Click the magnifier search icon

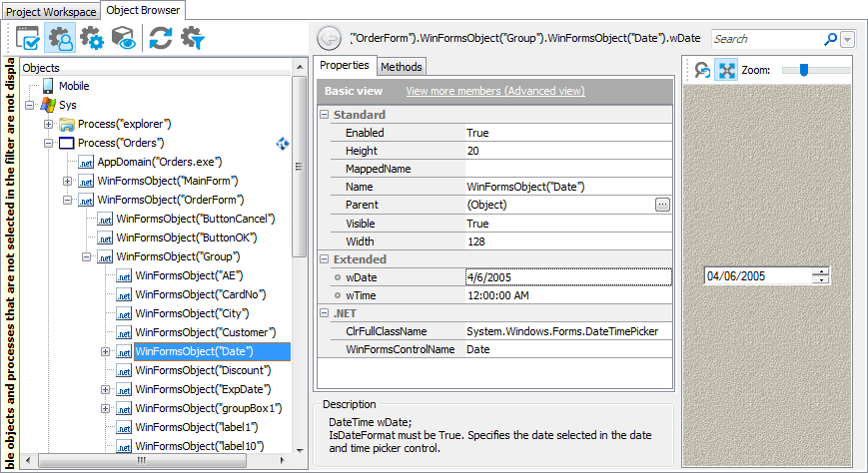click(x=830, y=39)
